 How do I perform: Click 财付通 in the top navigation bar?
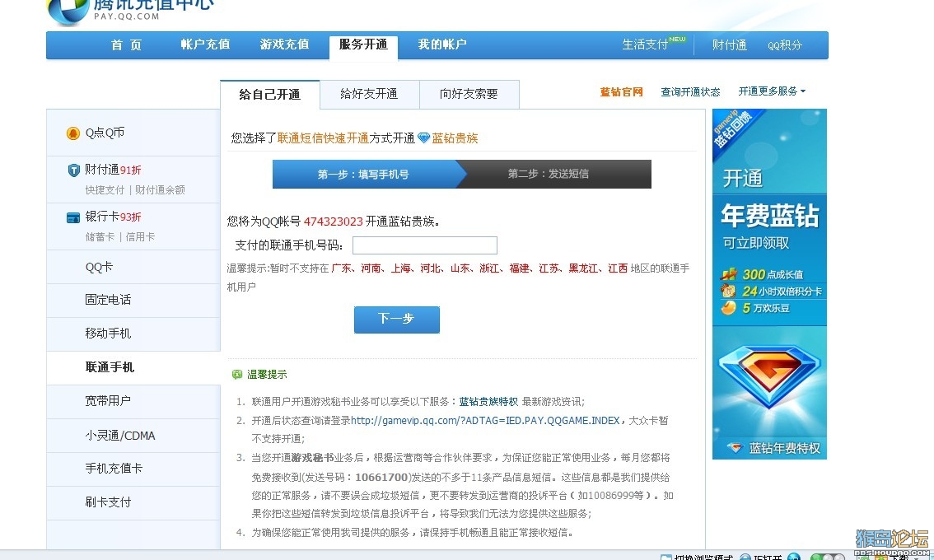[730, 45]
